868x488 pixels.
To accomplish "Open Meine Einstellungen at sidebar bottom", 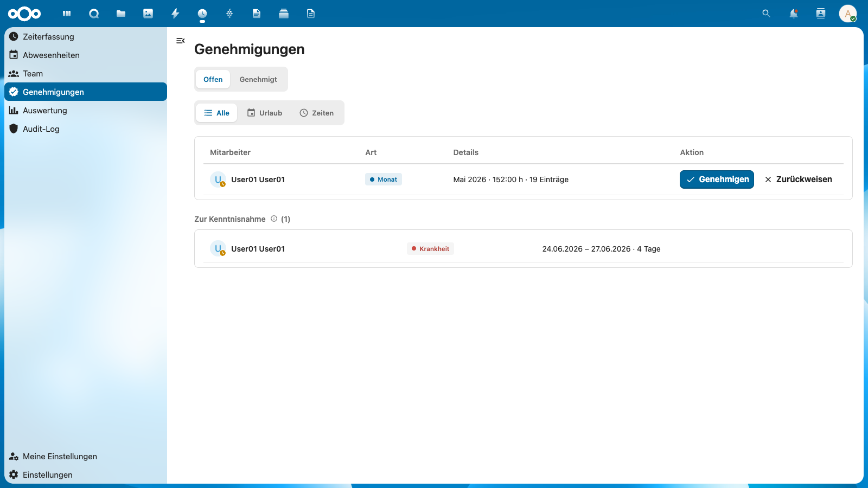I will 86,457.
